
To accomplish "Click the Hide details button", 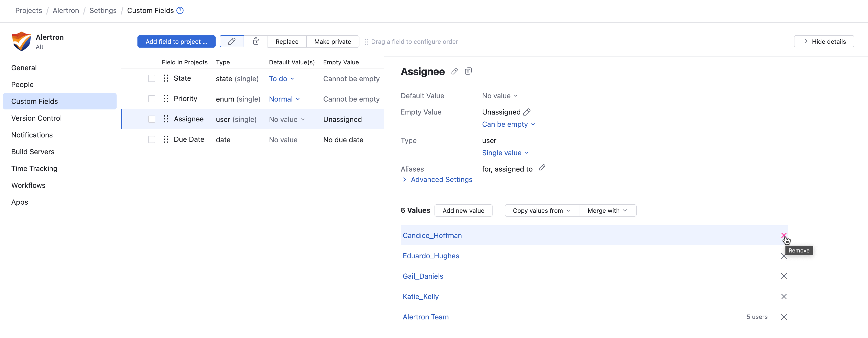I will click(824, 41).
